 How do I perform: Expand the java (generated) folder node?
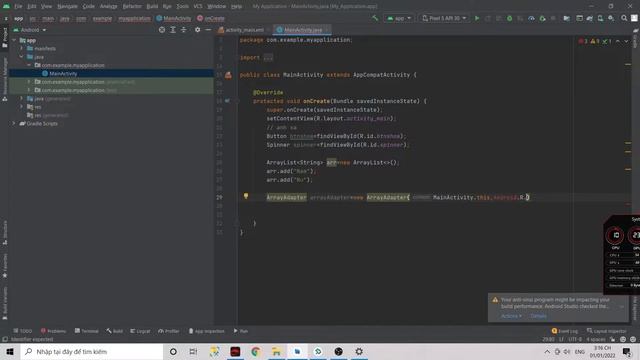(x=22, y=98)
